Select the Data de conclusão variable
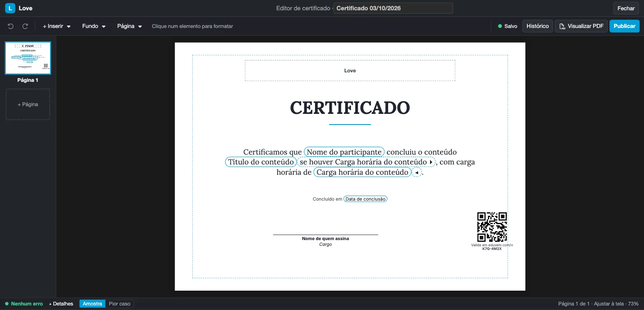The width and height of the screenshot is (644, 310). 366,199
